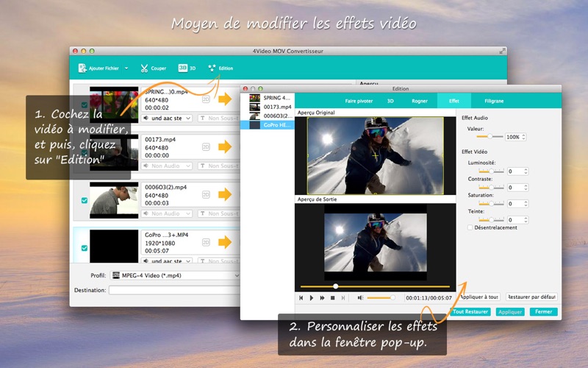Open subtitle dropdown for 0006O3(2).mp4

[x=218, y=213]
